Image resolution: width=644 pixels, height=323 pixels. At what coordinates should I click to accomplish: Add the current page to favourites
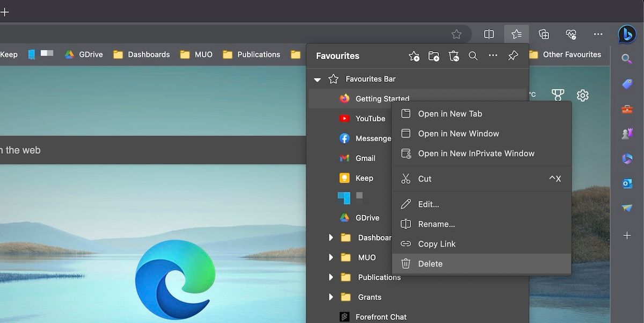414,56
